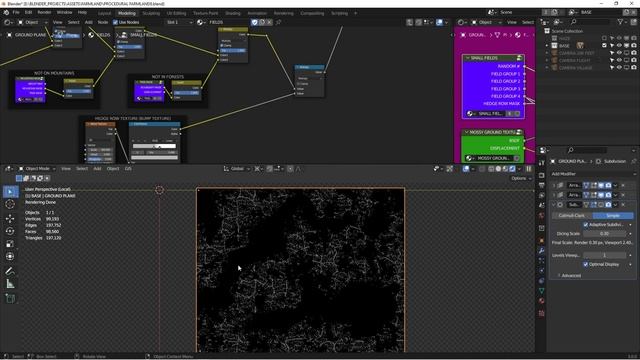
Task: Select the Measure tool in viewport toolbar
Action: coord(10,284)
